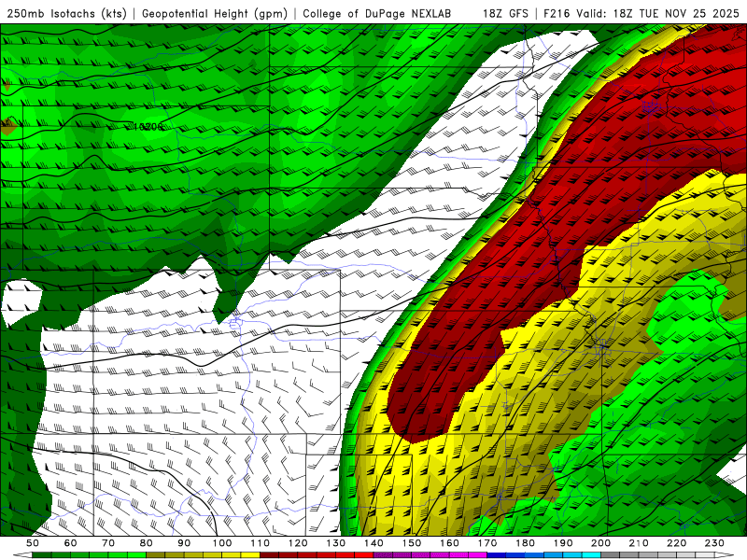
Task: Click 'College of DuPage NEXLAB' header text
Action: click(377, 13)
